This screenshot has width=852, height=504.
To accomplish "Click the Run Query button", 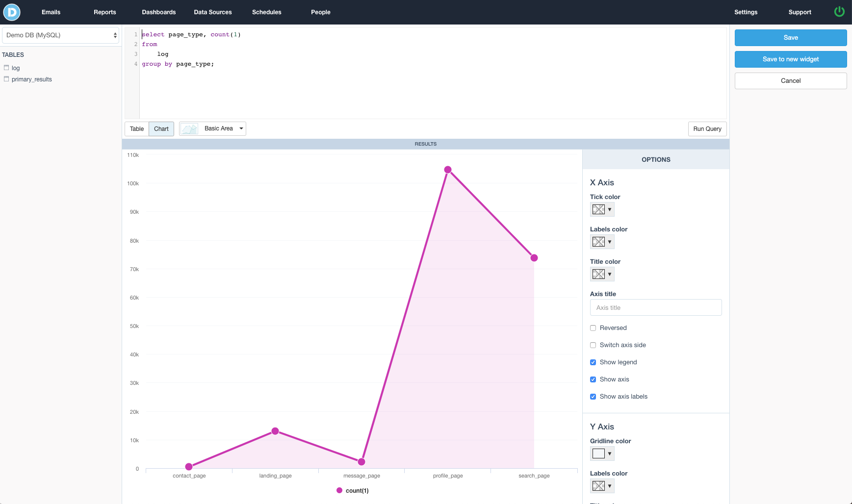I will 707,128.
